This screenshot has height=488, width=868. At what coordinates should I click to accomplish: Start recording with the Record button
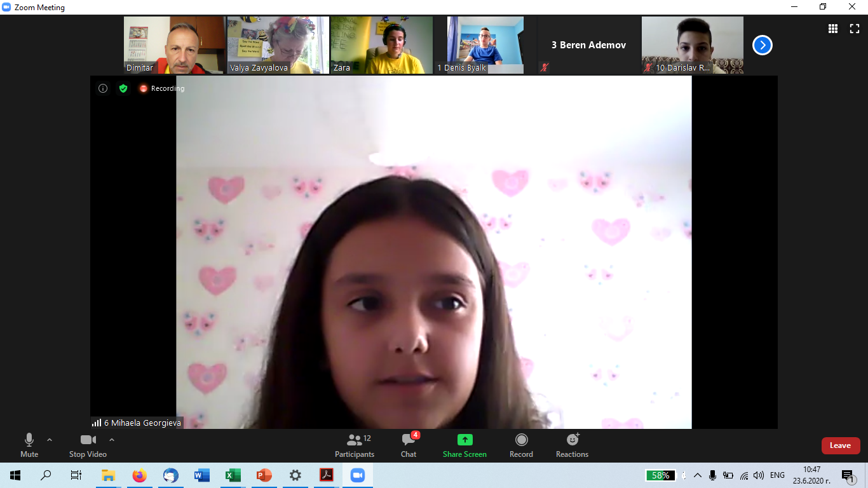tap(521, 445)
